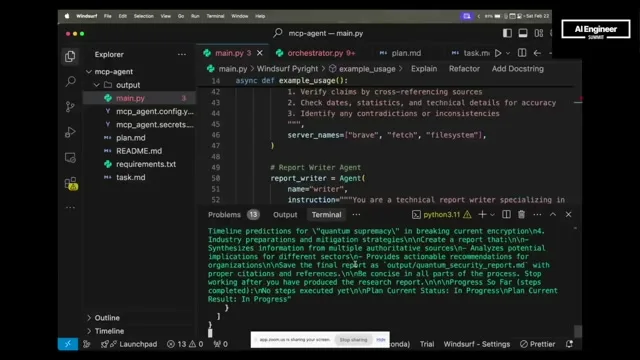The image size is (640, 360).
Task: Switch to Output panel tab
Action: (x=285, y=215)
